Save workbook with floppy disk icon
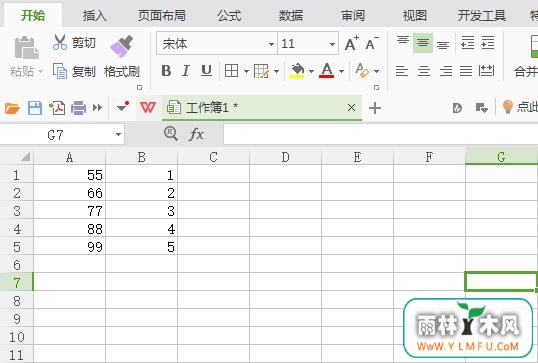 click(35, 108)
